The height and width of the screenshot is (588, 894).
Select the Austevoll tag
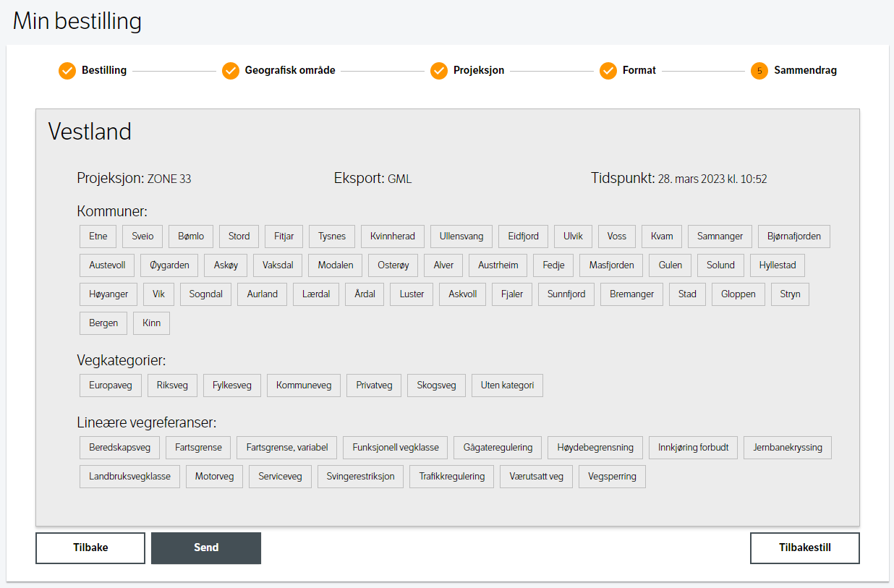[x=107, y=265]
